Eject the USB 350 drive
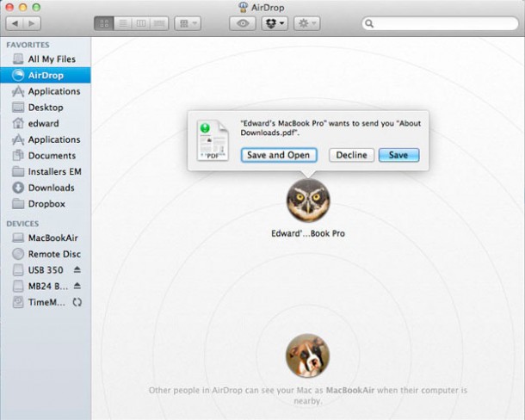The height and width of the screenshot is (420, 525). pos(77,270)
